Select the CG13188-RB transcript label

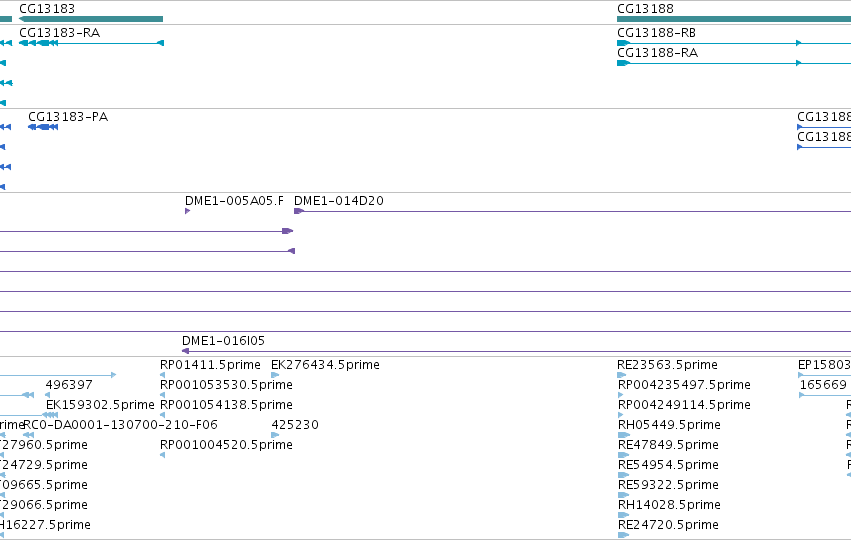coord(657,33)
